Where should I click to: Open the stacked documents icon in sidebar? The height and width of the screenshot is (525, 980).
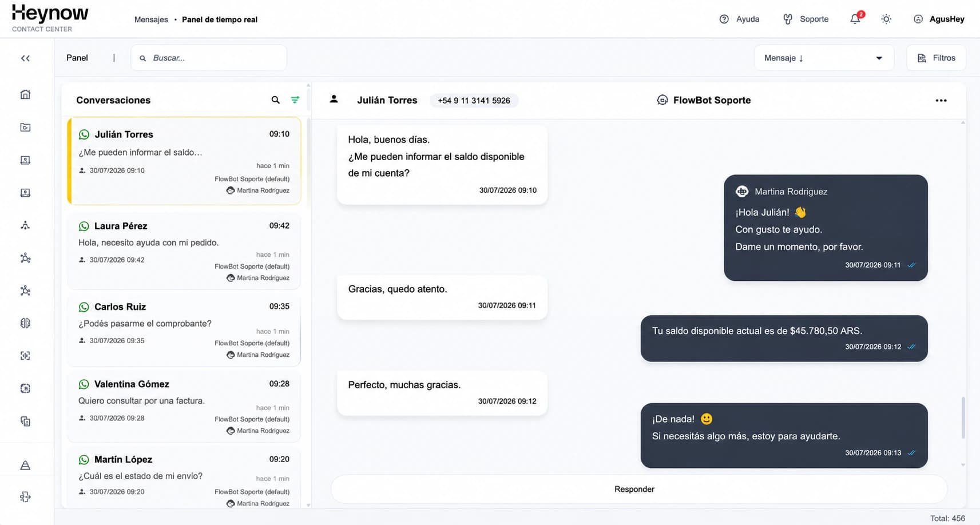click(25, 421)
